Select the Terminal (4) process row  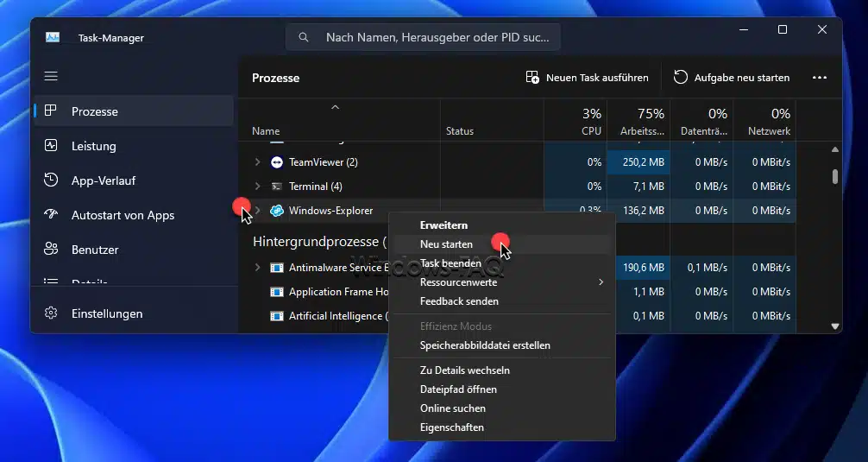point(518,187)
